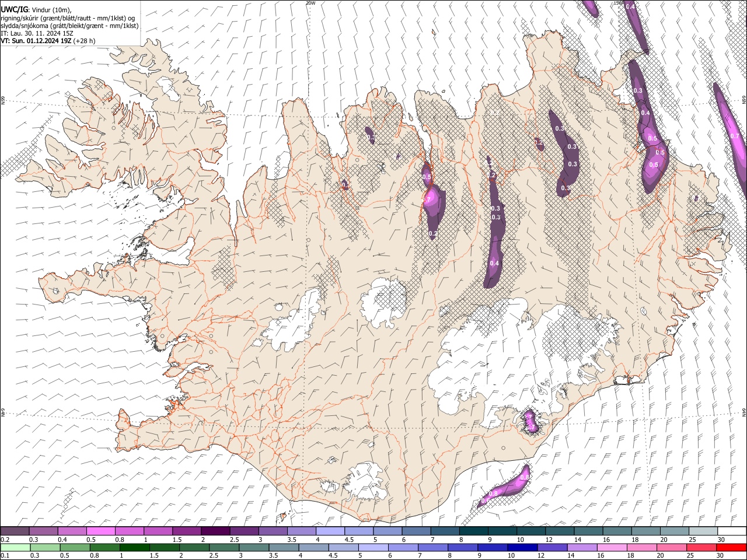Image resolution: width=747 pixels, height=560 pixels.
Task: Choose the dark teal 8 snow legend swatch
Action: (474, 531)
